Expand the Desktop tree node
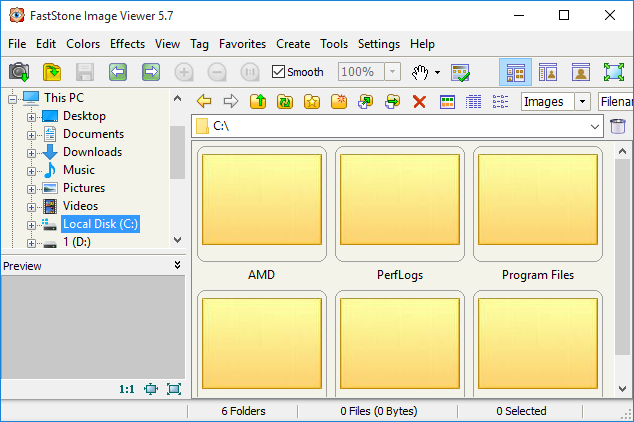634x422 pixels. 31,117
